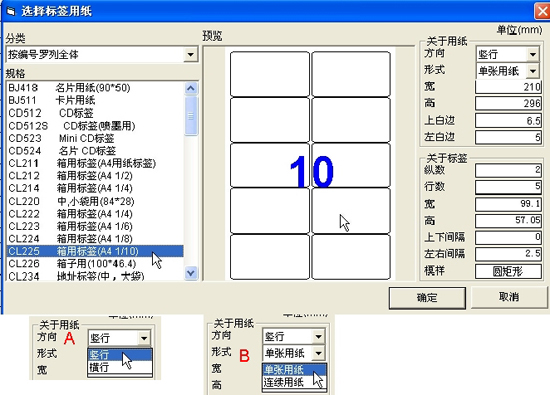Click the 确定 button
The height and width of the screenshot is (395, 550).
click(x=427, y=298)
